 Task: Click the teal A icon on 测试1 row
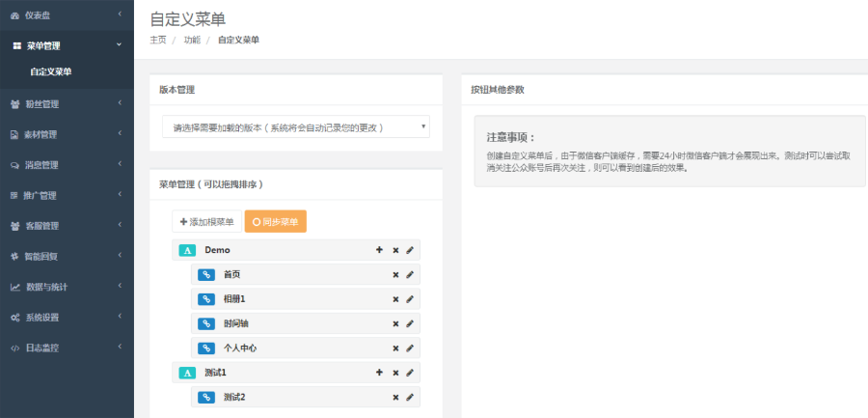(x=187, y=373)
